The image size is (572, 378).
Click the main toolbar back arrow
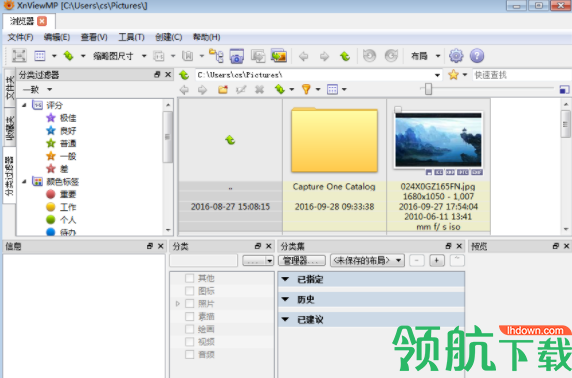click(x=304, y=56)
